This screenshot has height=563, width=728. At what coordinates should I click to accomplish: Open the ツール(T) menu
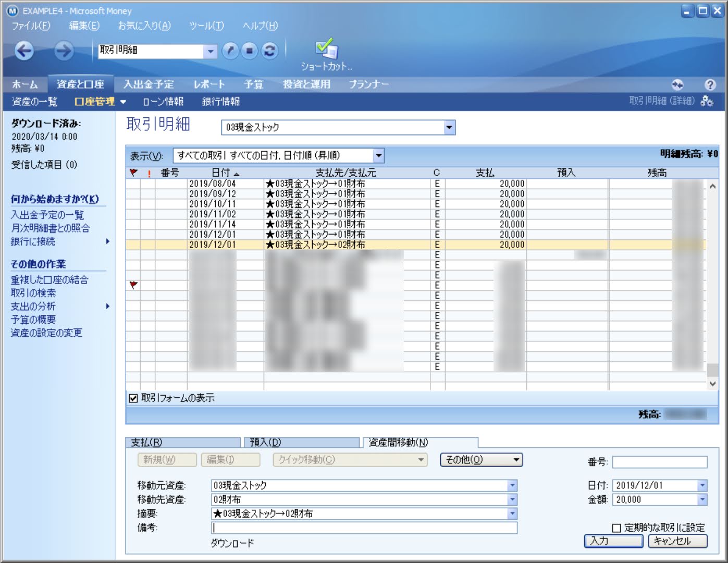[206, 26]
